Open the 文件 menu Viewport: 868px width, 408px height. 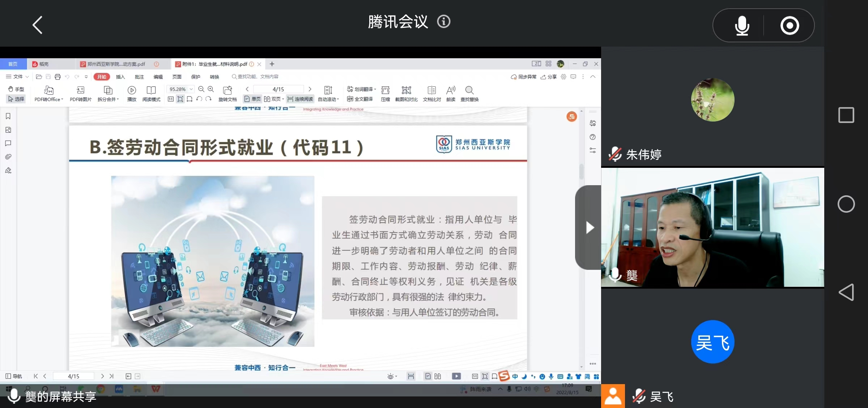click(17, 77)
